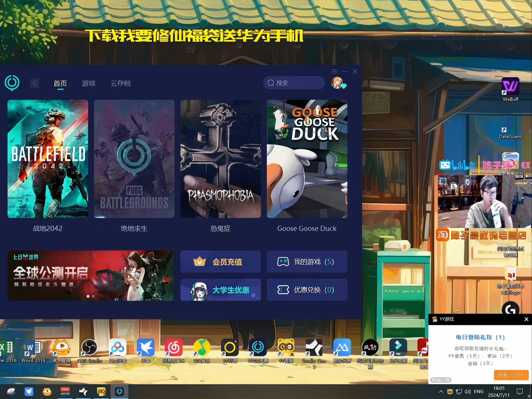Switch to 云存档 tab
The image size is (532, 399).
pyautogui.click(x=120, y=83)
